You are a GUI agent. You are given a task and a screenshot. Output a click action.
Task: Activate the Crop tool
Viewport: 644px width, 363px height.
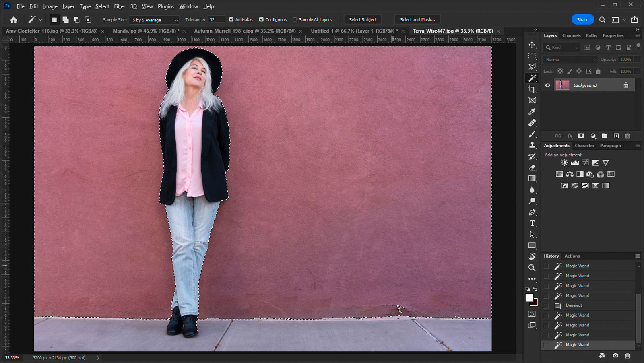click(532, 89)
